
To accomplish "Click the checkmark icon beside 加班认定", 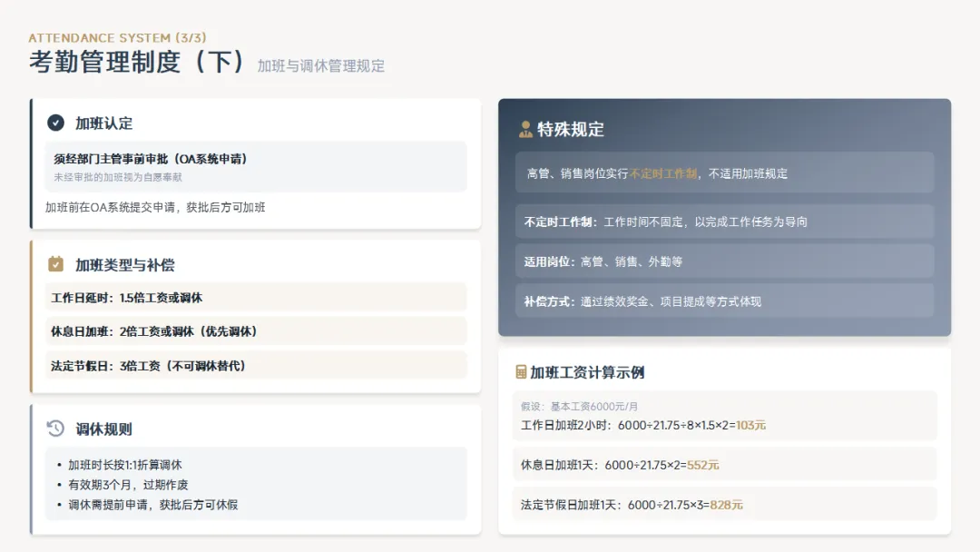I will tap(55, 123).
